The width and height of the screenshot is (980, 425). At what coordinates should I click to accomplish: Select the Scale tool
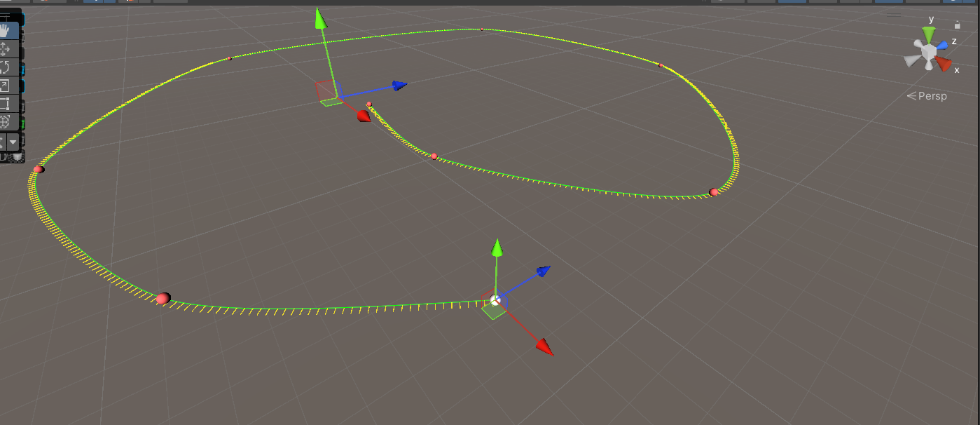coord(6,86)
